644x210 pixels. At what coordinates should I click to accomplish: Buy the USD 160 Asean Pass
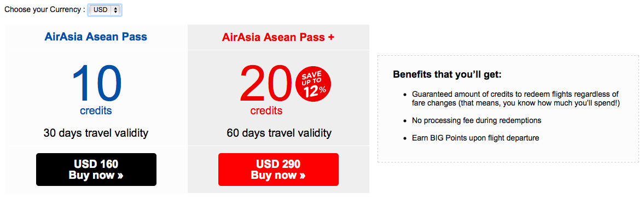[x=96, y=170]
